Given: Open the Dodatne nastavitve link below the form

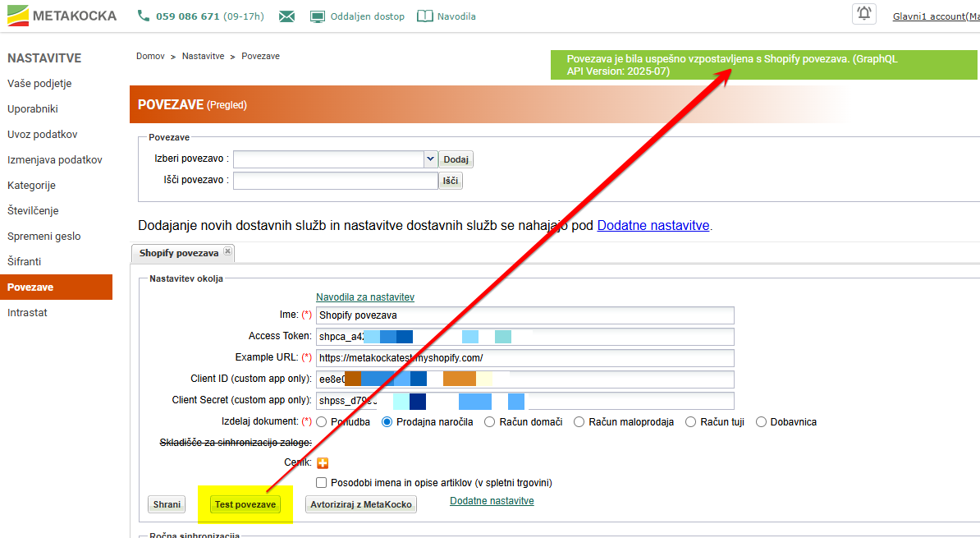Looking at the screenshot, I should (492, 500).
